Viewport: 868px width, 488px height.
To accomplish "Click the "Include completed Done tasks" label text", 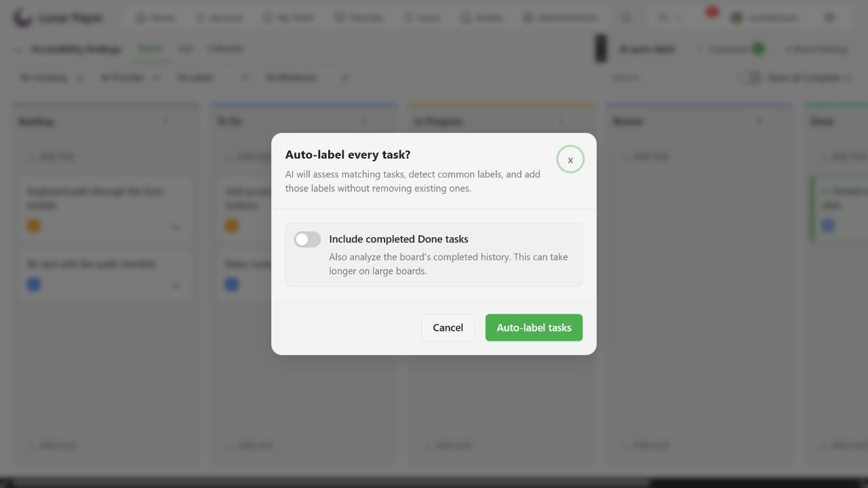I will [x=399, y=239].
